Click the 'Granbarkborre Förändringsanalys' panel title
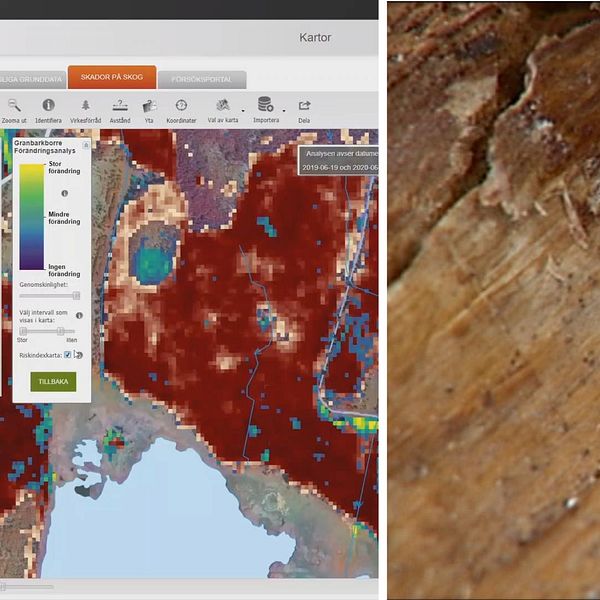The image size is (600, 600). [44, 147]
